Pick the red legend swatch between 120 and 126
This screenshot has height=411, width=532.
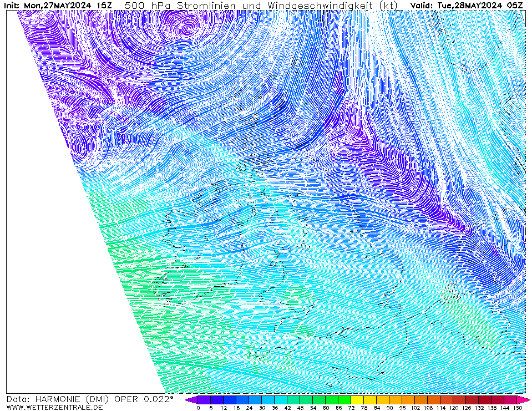[459, 400]
